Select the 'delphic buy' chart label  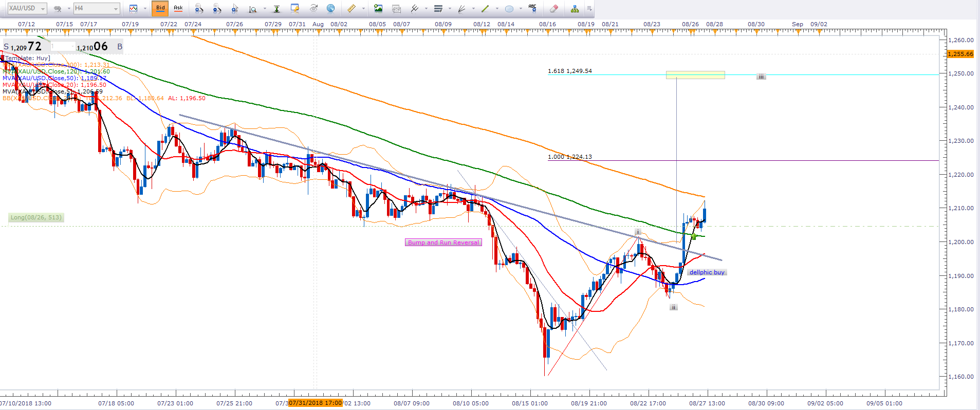click(x=707, y=272)
